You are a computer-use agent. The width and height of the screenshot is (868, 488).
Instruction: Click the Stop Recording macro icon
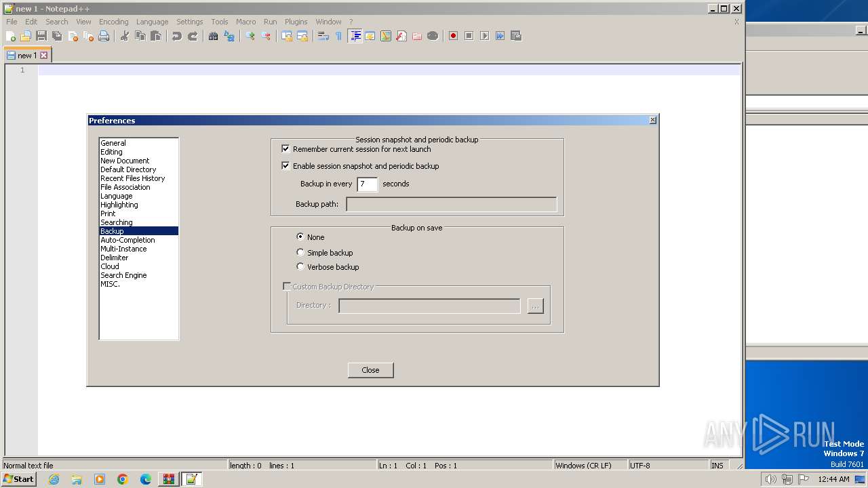[x=469, y=36]
